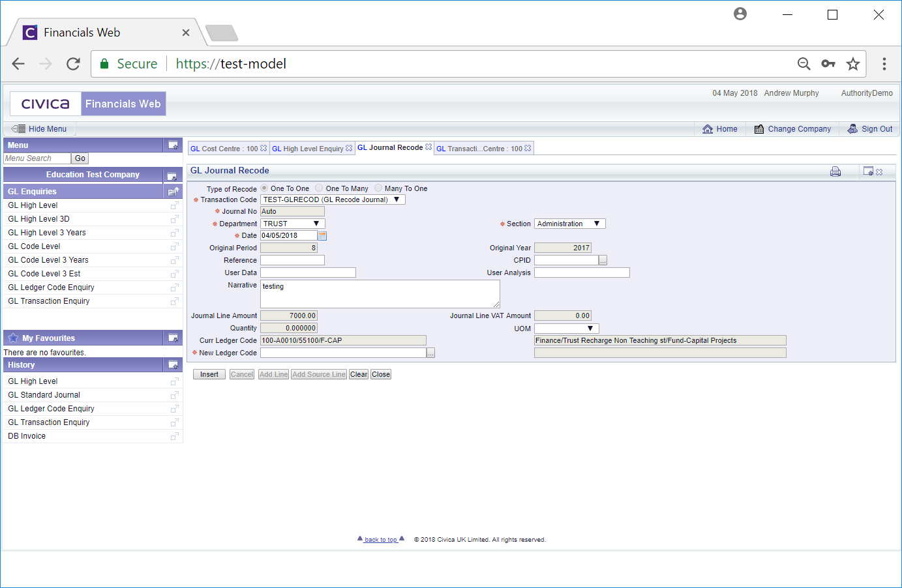The width and height of the screenshot is (902, 588).
Task: Open the Chrome profile account icon
Action: pos(740,14)
